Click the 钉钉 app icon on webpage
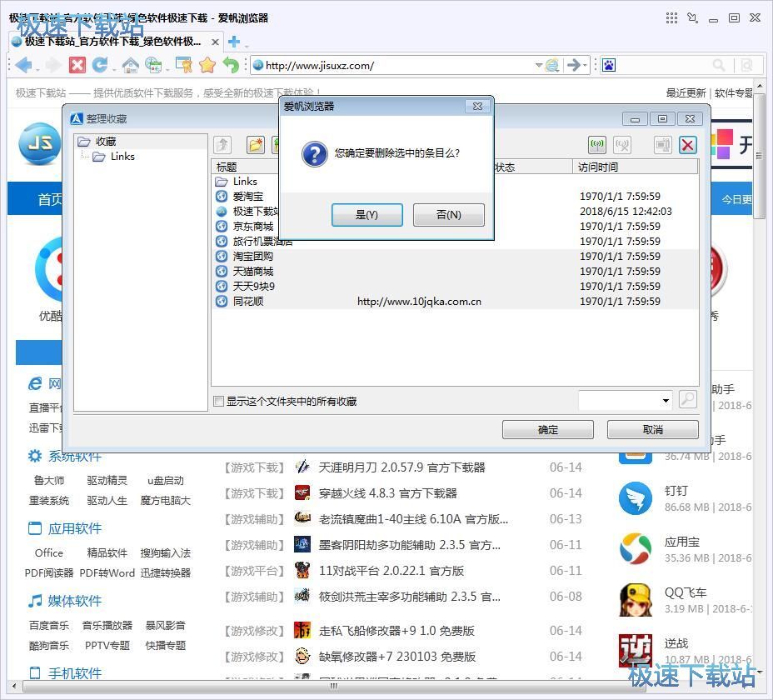Image resolution: width=773 pixels, height=700 pixels. pyautogui.click(x=636, y=498)
